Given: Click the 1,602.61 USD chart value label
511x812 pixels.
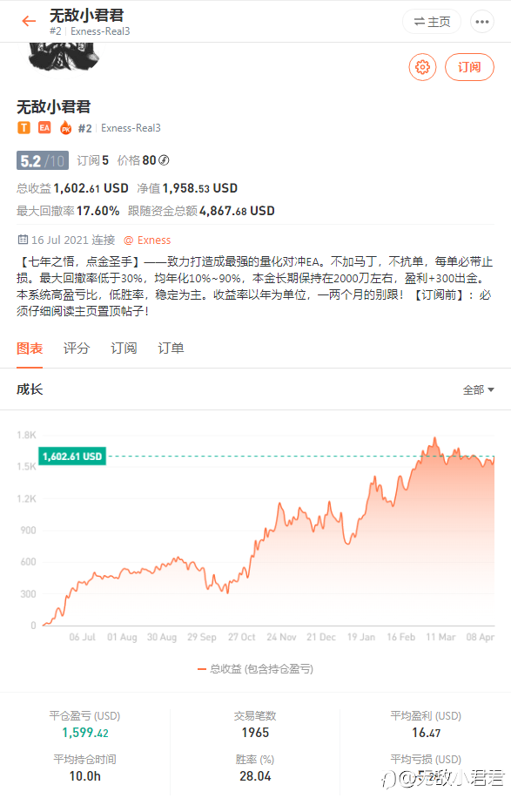Looking at the screenshot, I should pyautogui.click(x=72, y=457).
